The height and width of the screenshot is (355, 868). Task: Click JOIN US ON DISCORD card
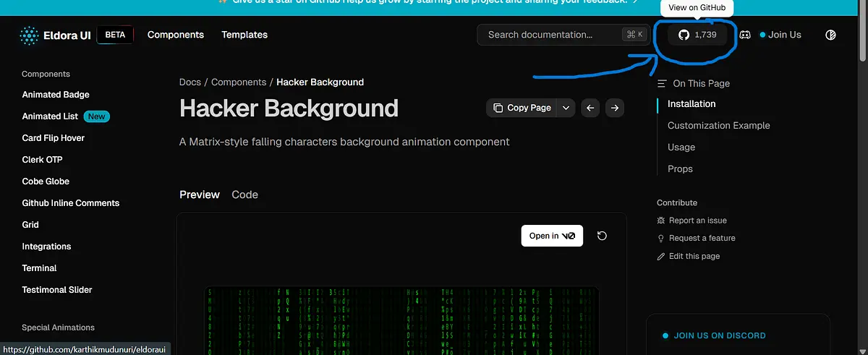[738, 335]
